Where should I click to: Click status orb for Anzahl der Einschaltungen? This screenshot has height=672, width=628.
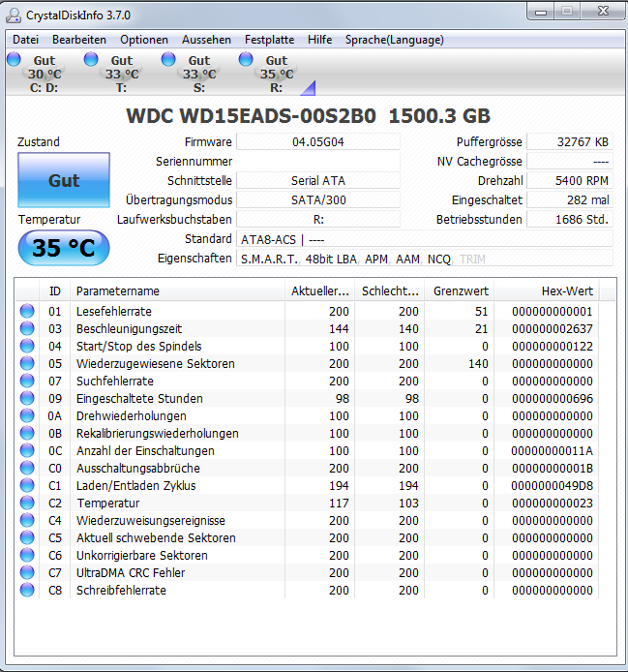27,450
